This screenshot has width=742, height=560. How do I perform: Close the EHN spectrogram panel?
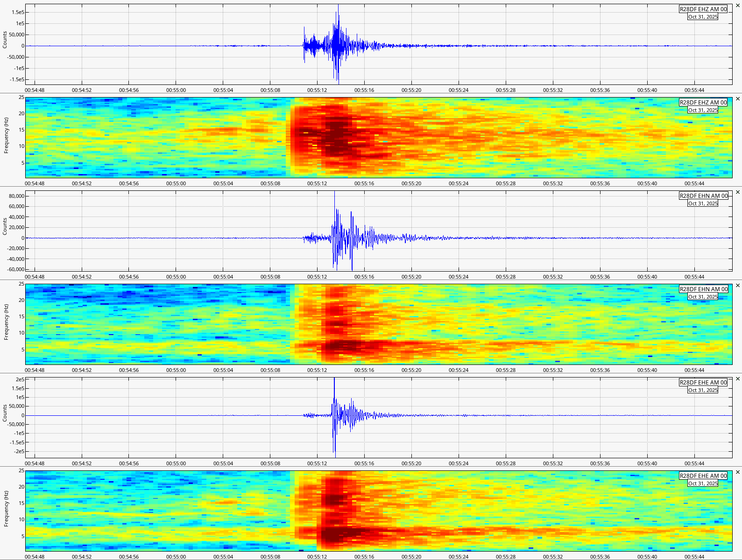click(738, 286)
